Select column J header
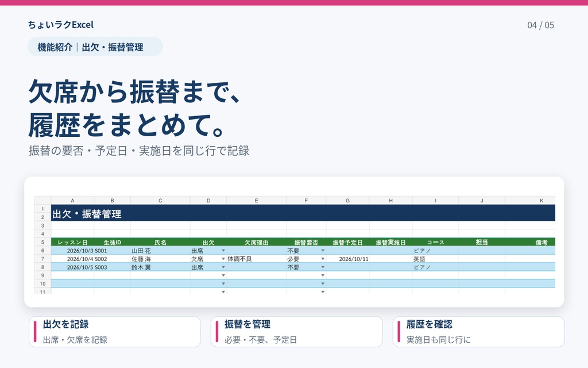588x368 pixels. click(482, 201)
